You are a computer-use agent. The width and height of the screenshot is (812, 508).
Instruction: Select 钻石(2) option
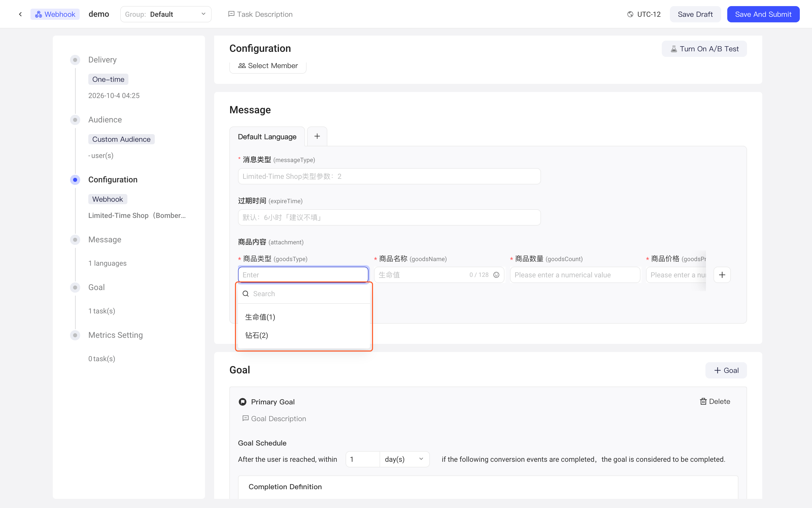pos(304,335)
